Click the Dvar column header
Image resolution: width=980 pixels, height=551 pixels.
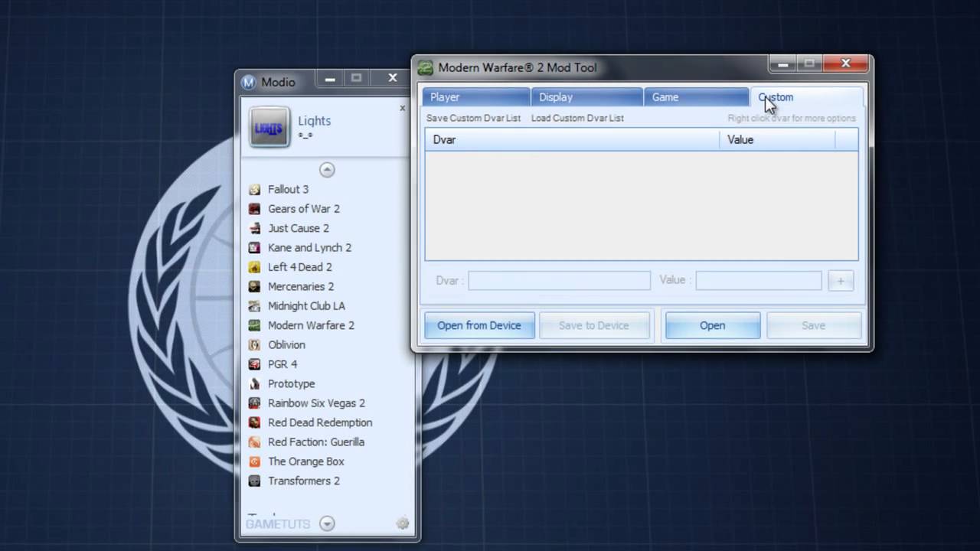pyautogui.click(x=572, y=139)
